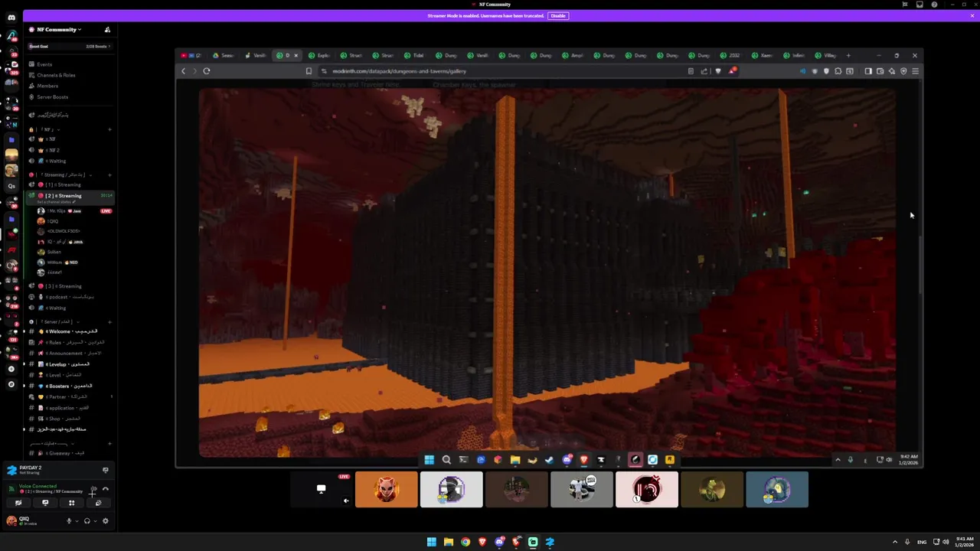Reload the page in the streamed browser
Viewport: 980px width, 551px height.
(x=207, y=71)
